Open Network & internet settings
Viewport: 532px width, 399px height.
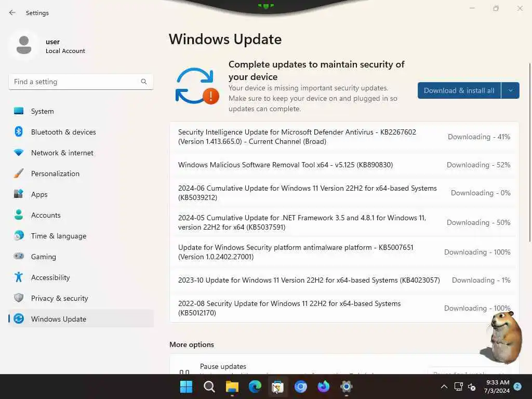click(81, 153)
